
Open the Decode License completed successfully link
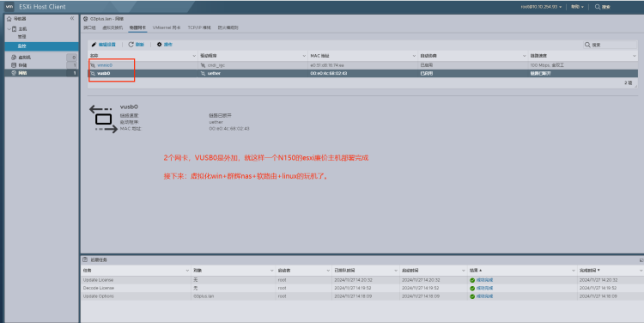pyautogui.click(x=484, y=288)
